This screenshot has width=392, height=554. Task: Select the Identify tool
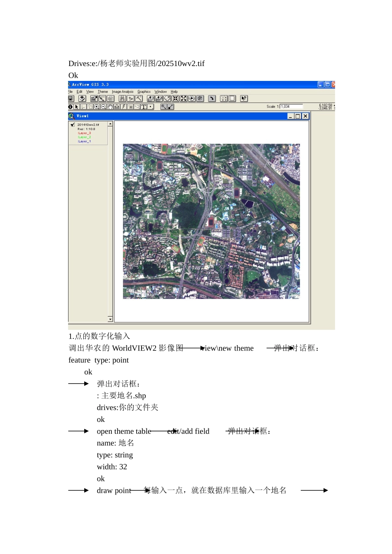tap(71, 107)
